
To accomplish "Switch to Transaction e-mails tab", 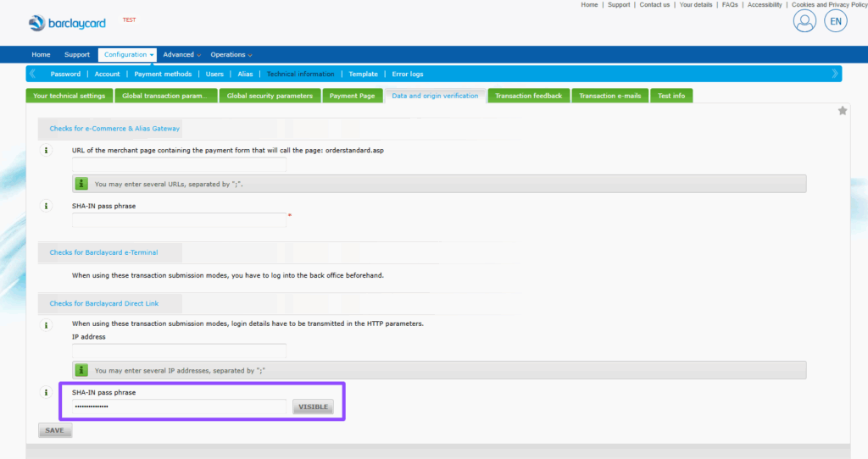I will [x=610, y=96].
